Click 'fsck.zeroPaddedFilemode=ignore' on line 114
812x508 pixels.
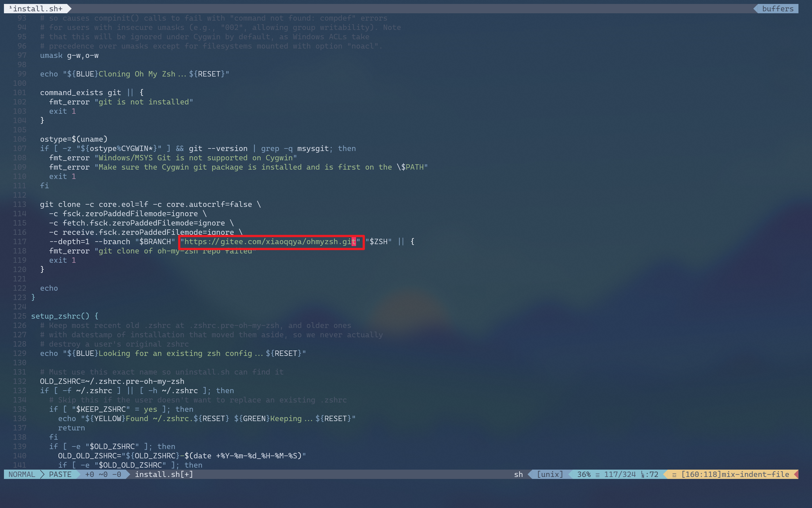(130, 214)
